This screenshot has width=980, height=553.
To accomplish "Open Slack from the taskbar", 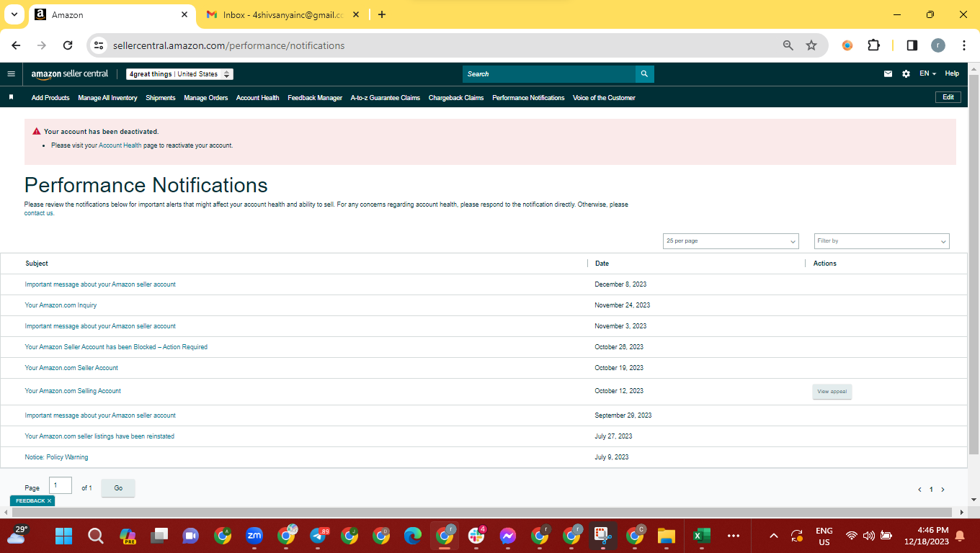I will coord(476,536).
